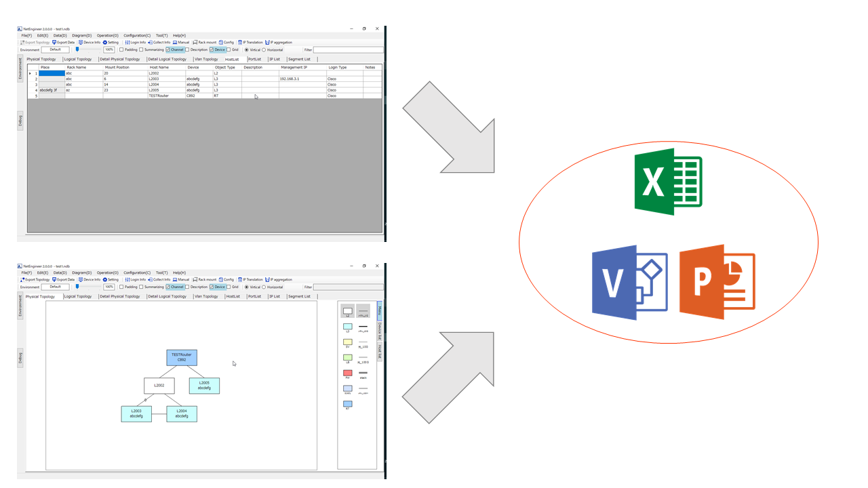Select the yellow SV shape in the palette
The image size is (868, 488).
point(347,342)
